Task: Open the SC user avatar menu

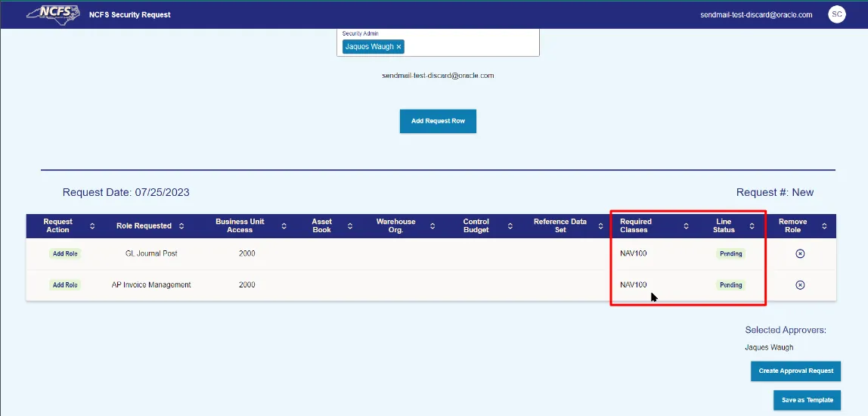Action: (836, 14)
